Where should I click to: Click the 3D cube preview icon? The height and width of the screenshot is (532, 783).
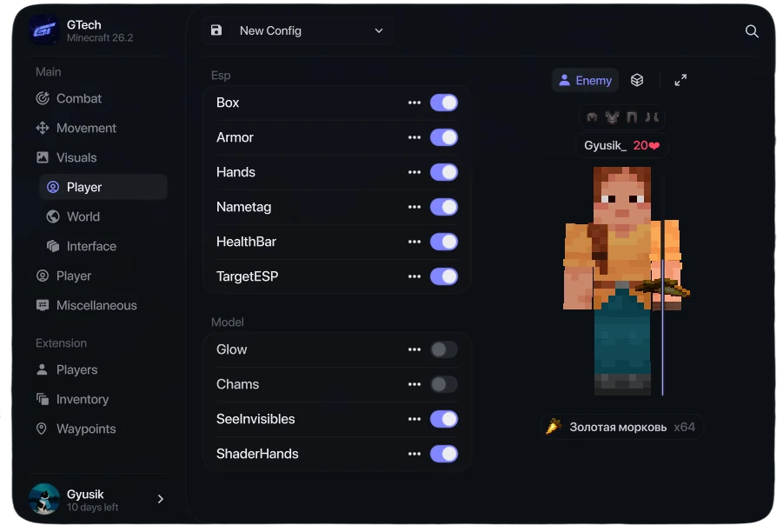pyautogui.click(x=637, y=80)
